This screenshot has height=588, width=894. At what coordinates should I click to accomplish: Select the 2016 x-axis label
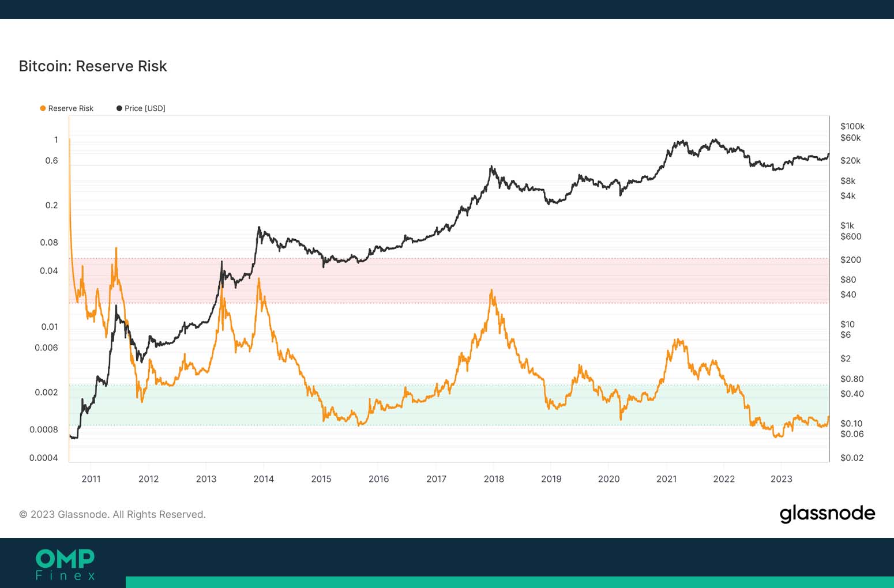pos(379,479)
